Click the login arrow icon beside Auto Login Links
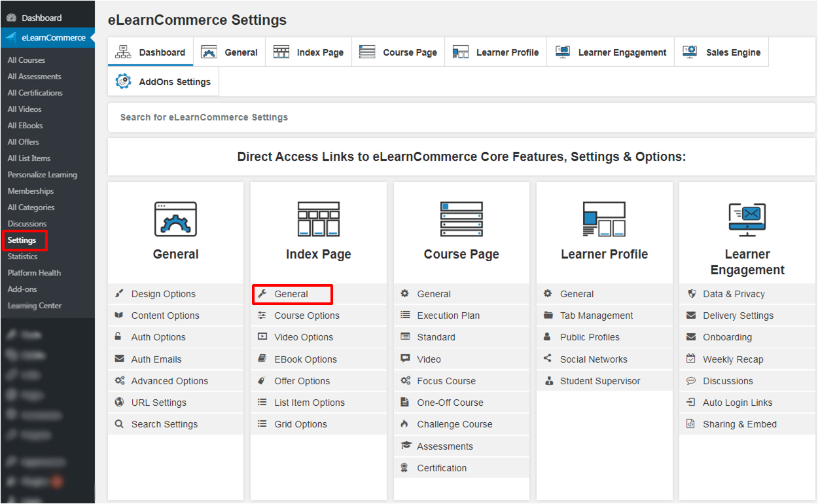This screenshot has width=818, height=504. 691,403
